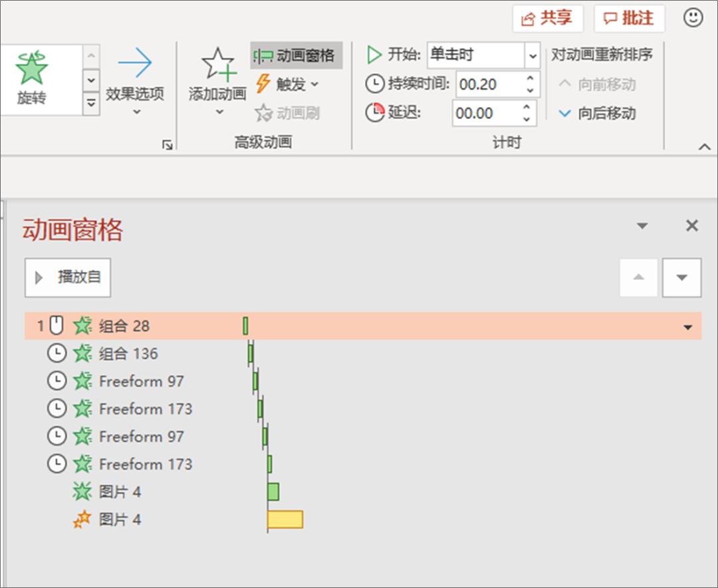This screenshot has width=718, height=588.
Task: Open 批注 (Comments)
Action: pos(628,18)
